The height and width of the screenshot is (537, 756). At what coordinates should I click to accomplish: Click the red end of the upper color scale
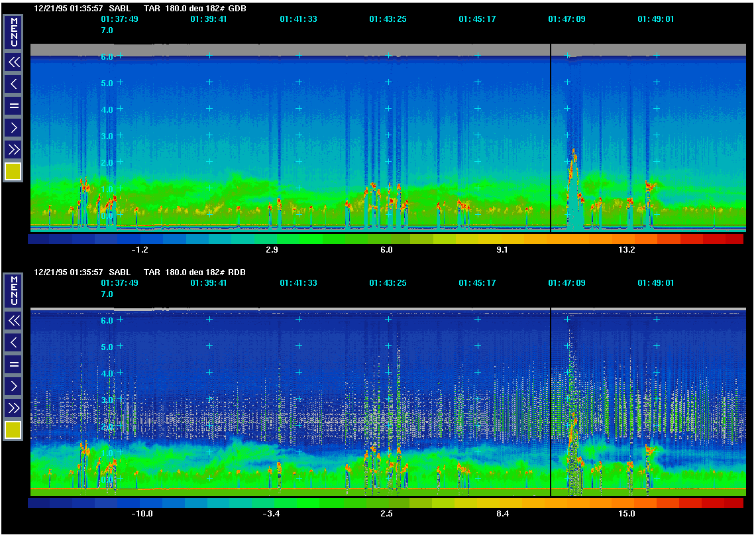tap(734, 239)
